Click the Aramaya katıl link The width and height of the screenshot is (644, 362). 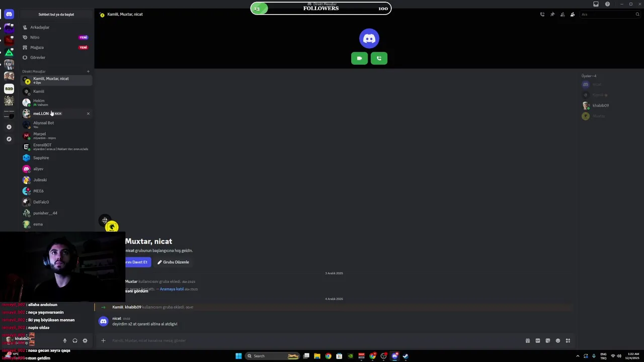tap(172, 289)
